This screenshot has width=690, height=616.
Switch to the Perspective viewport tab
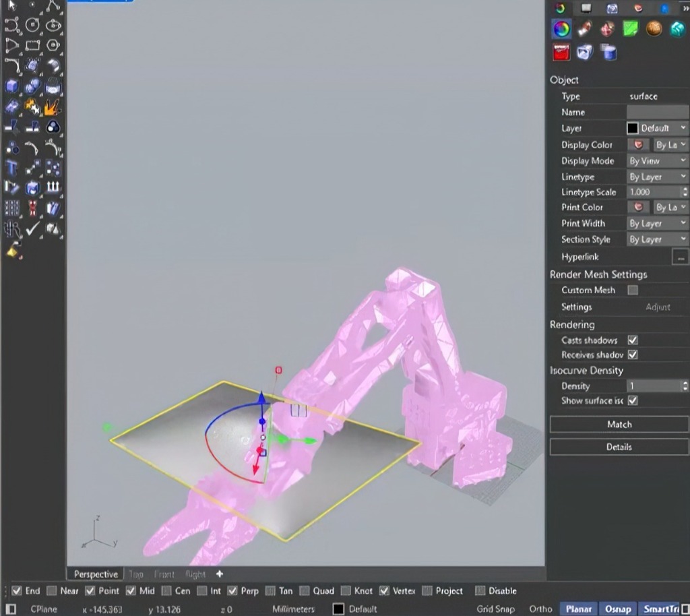pos(95,574)
